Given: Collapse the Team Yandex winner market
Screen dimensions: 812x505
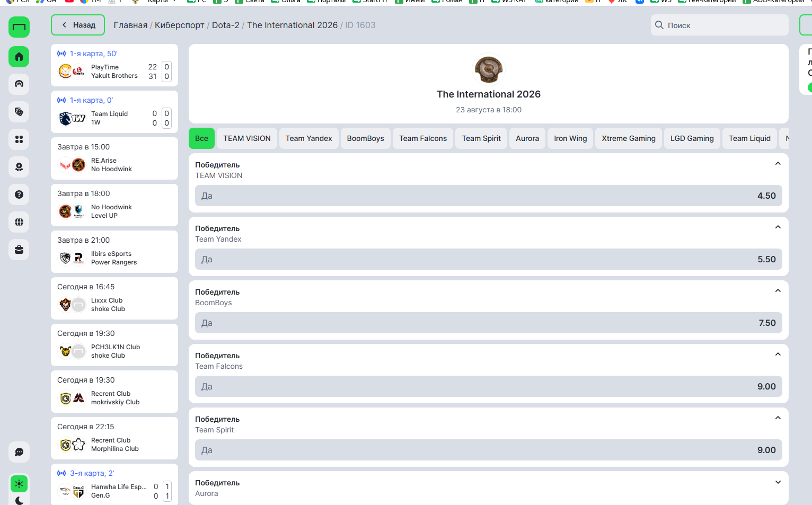Looking at the screenshot, I should 778,227.
